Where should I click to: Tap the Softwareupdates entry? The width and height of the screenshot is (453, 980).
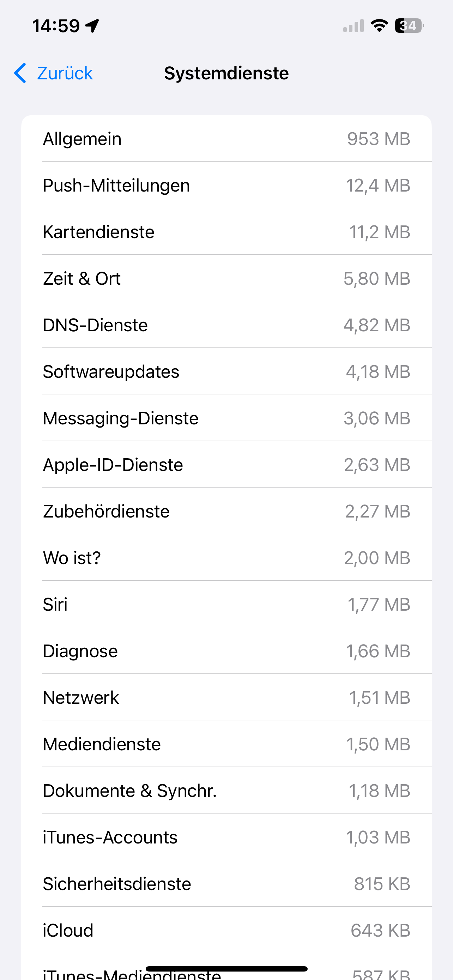pyautogui.click(x=226, y=372)
